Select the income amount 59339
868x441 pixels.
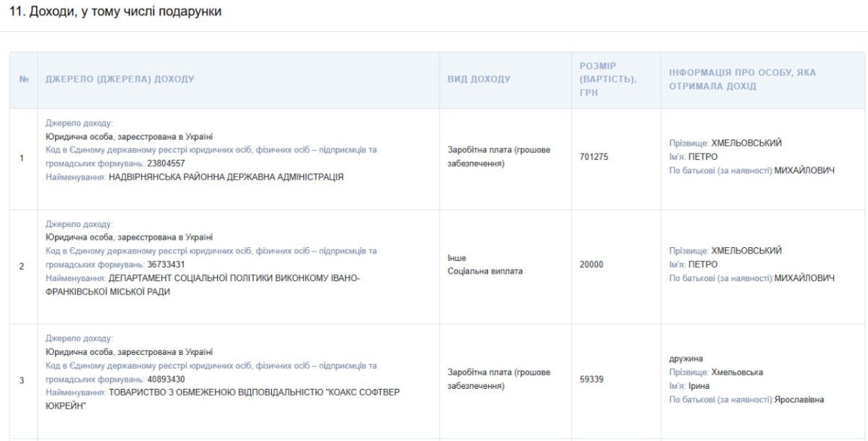[593, 378]
